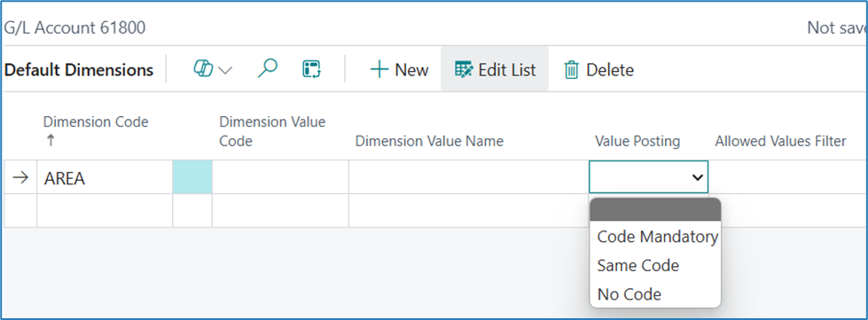Collapse the Value Posting dropdown arrow
Screen dimensions: 868x320
[698, 177]
